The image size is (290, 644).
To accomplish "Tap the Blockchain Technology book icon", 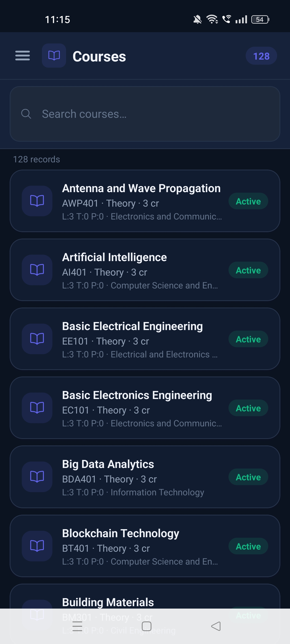I will [x=37, y=546].
